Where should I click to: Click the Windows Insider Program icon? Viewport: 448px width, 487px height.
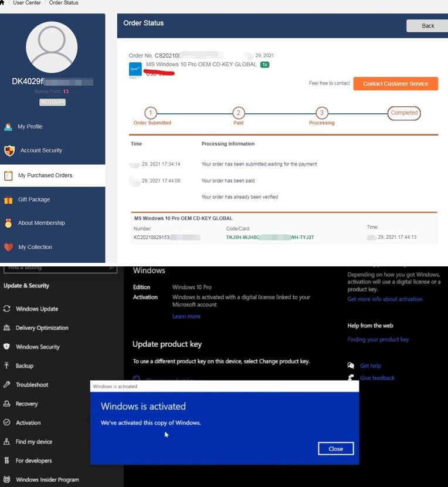pos(7,479)
